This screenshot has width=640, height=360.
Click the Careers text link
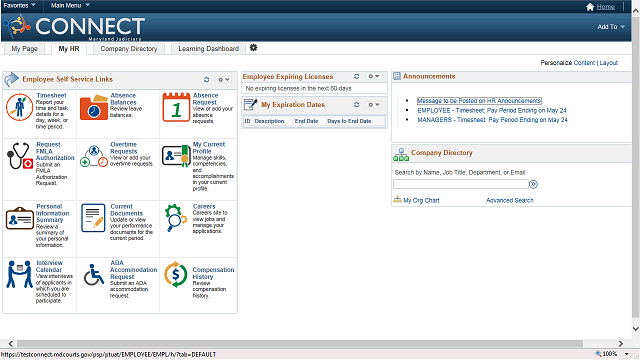pyautogui.click(x=204, y=206)
